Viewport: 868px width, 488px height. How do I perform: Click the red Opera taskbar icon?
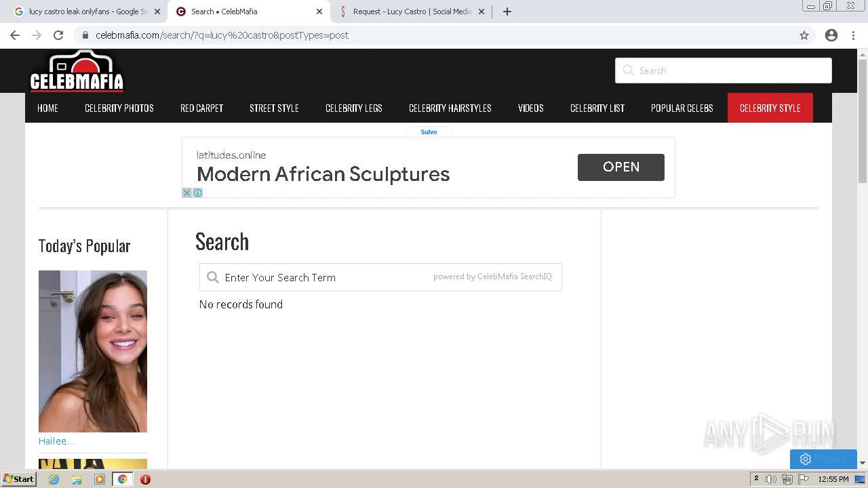click(145, 479)
